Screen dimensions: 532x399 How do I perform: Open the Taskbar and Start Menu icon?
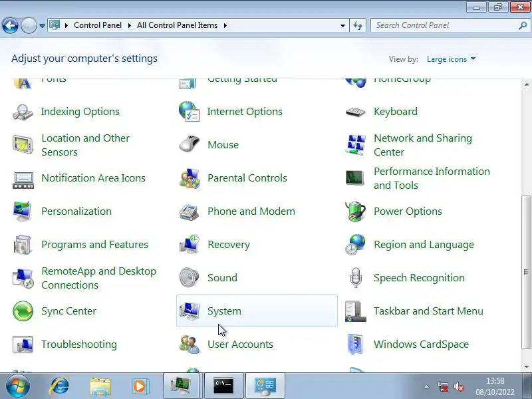coord(355,311)
